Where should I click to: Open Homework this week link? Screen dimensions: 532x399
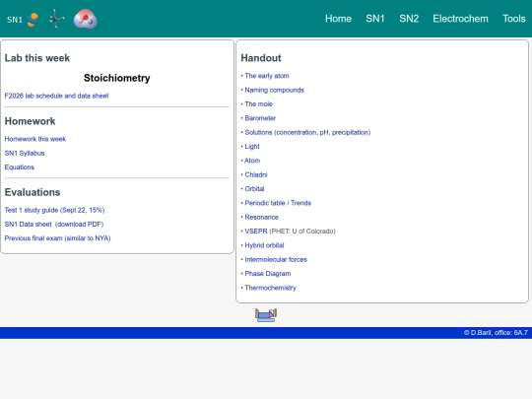coord(35,139)
